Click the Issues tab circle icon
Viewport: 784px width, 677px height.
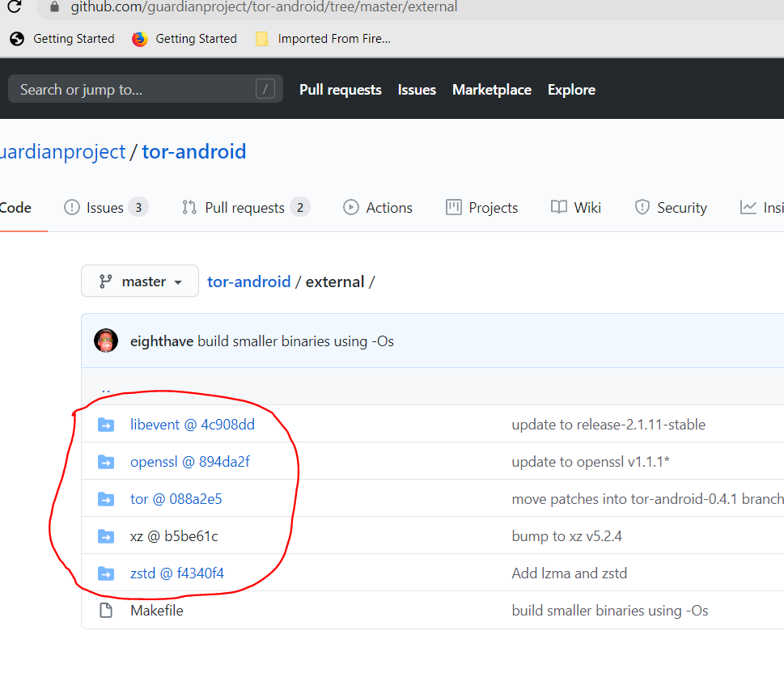pyautogui.click(x=71, y=207)
